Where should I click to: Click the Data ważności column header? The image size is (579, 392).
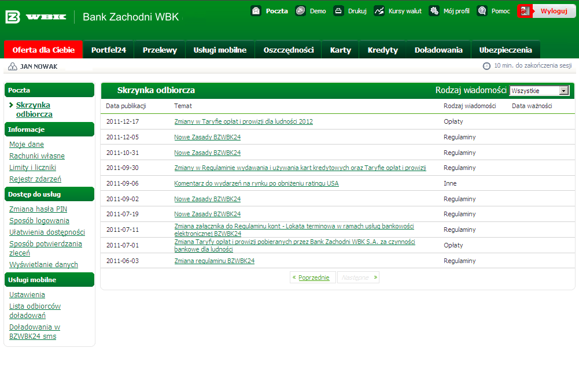[532, 106]
